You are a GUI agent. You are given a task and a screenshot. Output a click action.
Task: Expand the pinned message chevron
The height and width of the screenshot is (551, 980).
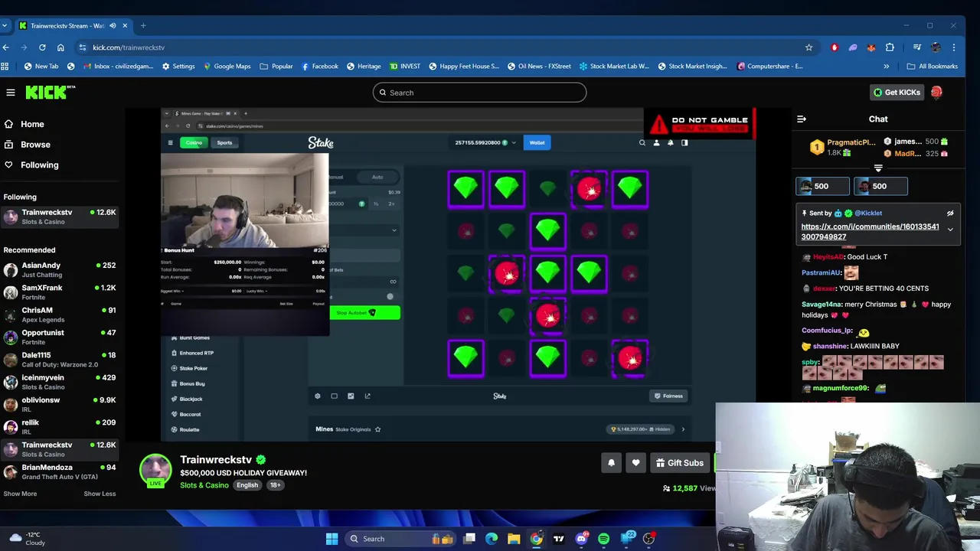pos(950,230)
